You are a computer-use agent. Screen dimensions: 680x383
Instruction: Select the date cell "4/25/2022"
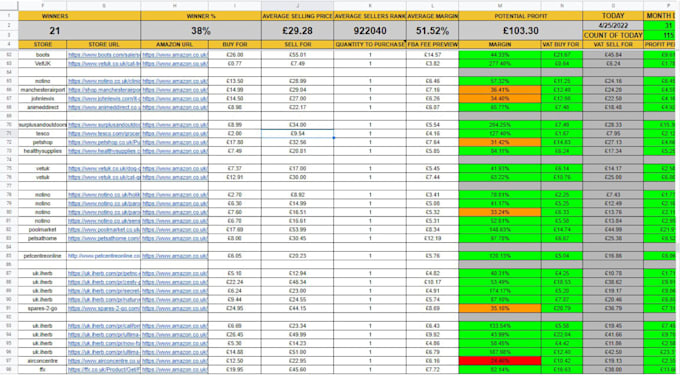pos(613,26)
